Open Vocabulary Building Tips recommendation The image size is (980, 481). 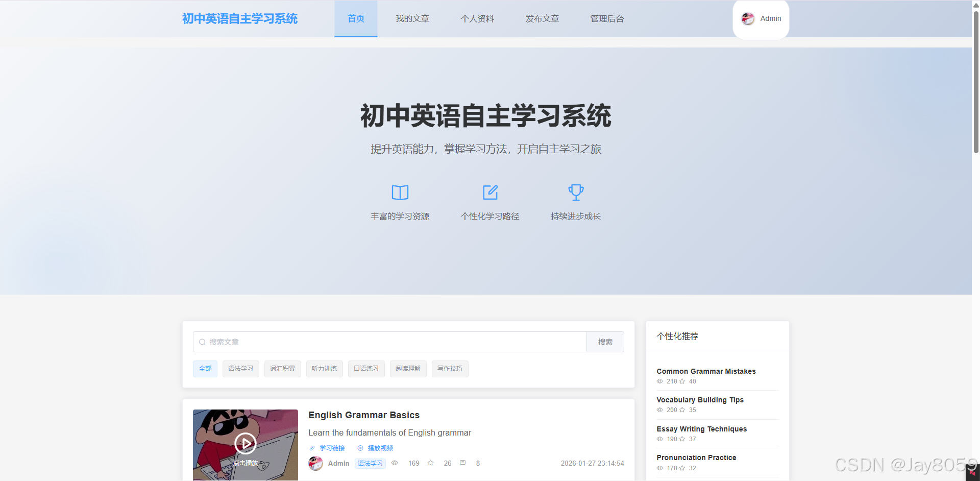(x=700, y=400)
